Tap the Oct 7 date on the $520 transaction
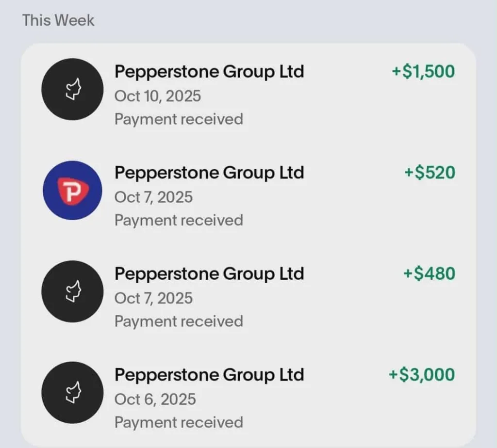The height and width of the screenshot is (448, 497). tap(153, 197)
